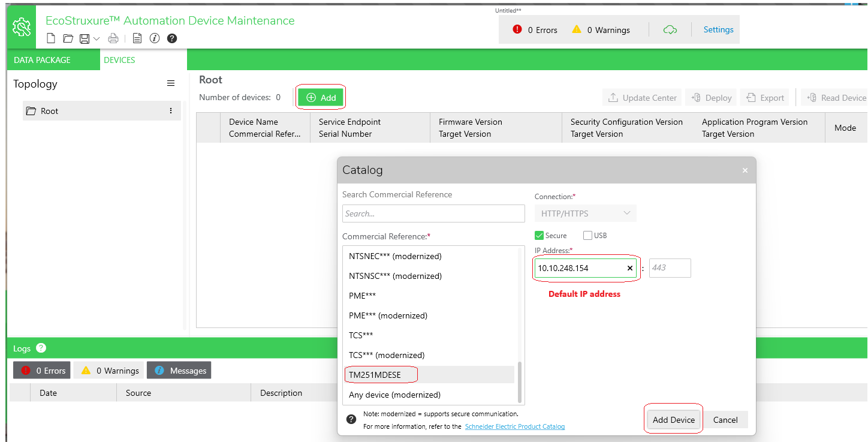
Task: Open the Connection HTTP/HTTPS dropdown
Action: click(586, 214)
